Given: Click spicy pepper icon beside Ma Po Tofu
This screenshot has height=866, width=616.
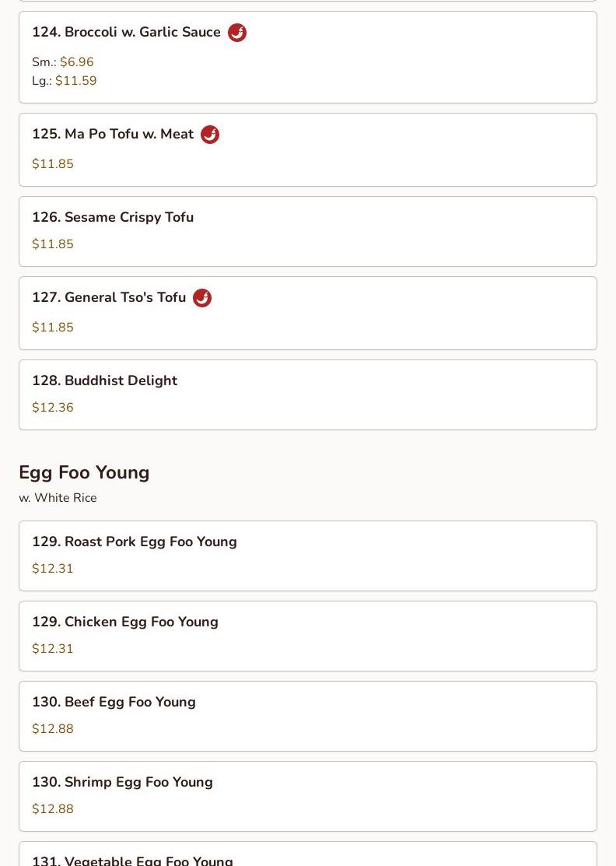Looking at the screenshot, I should 210,135.
